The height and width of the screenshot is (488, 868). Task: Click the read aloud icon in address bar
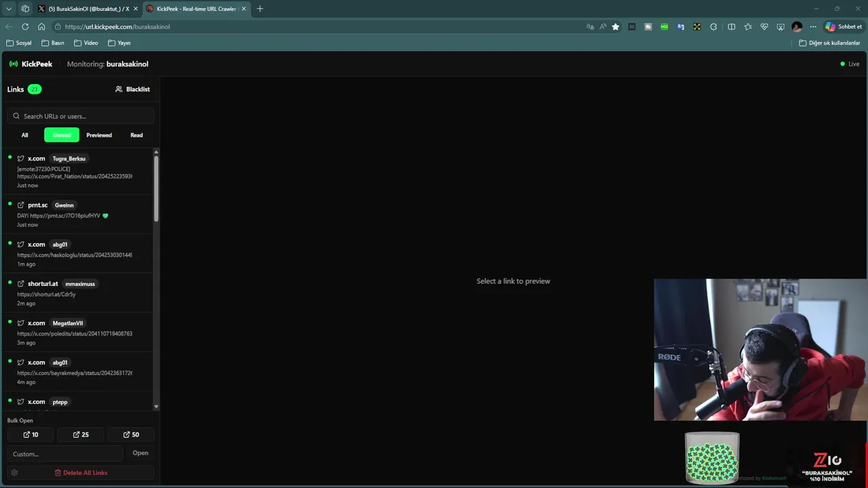[x=603, y=26]
